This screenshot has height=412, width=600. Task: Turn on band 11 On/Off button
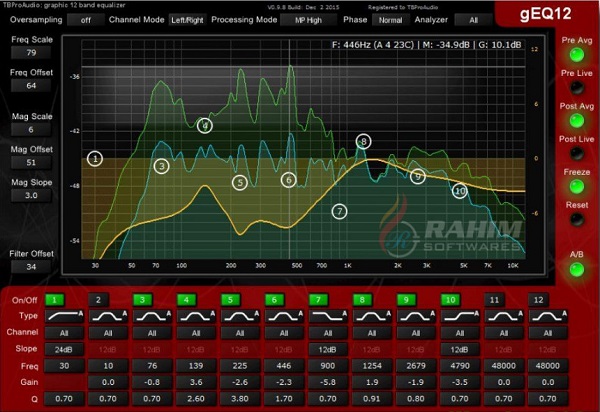point(494,300)
